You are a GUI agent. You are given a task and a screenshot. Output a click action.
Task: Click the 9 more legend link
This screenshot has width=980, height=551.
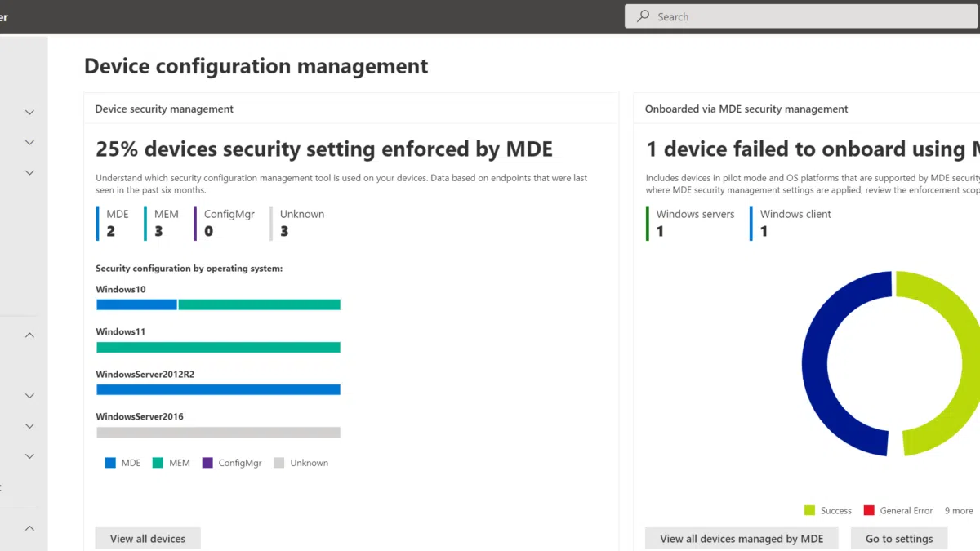(x=959, y=509)
